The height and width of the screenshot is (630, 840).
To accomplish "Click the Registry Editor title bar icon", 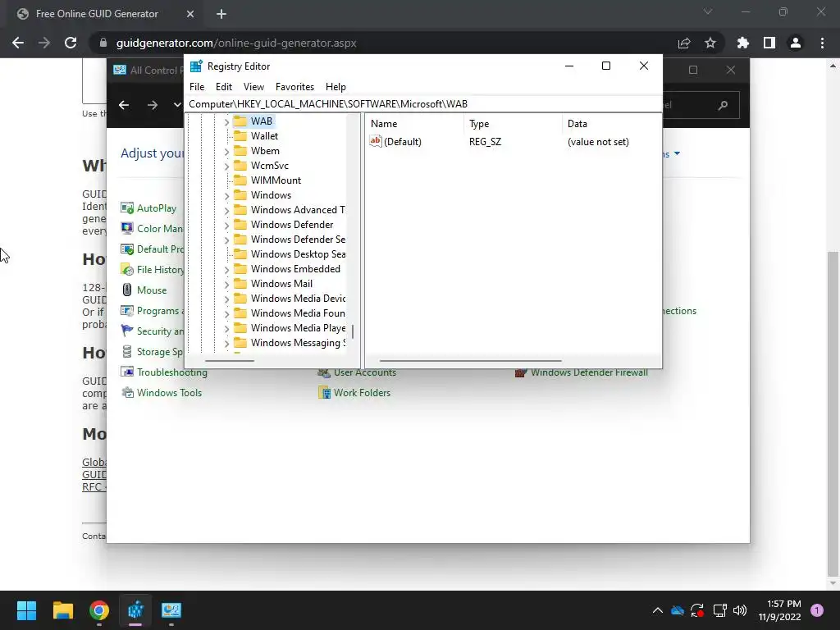I will click(196, 66).
